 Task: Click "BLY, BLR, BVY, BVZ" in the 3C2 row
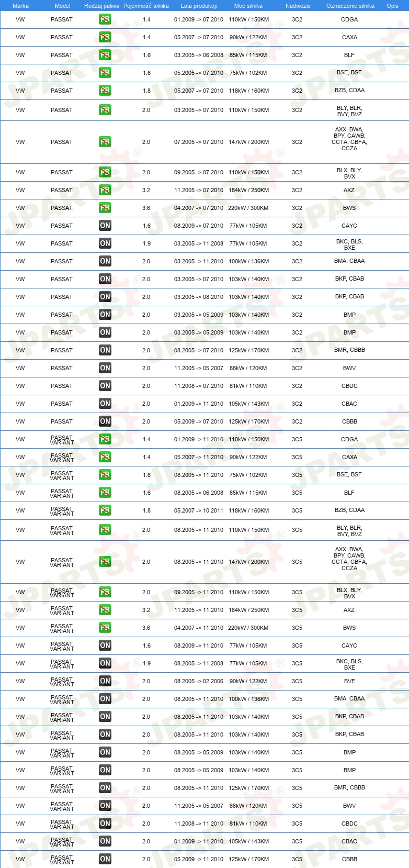(x=349, y=111)
